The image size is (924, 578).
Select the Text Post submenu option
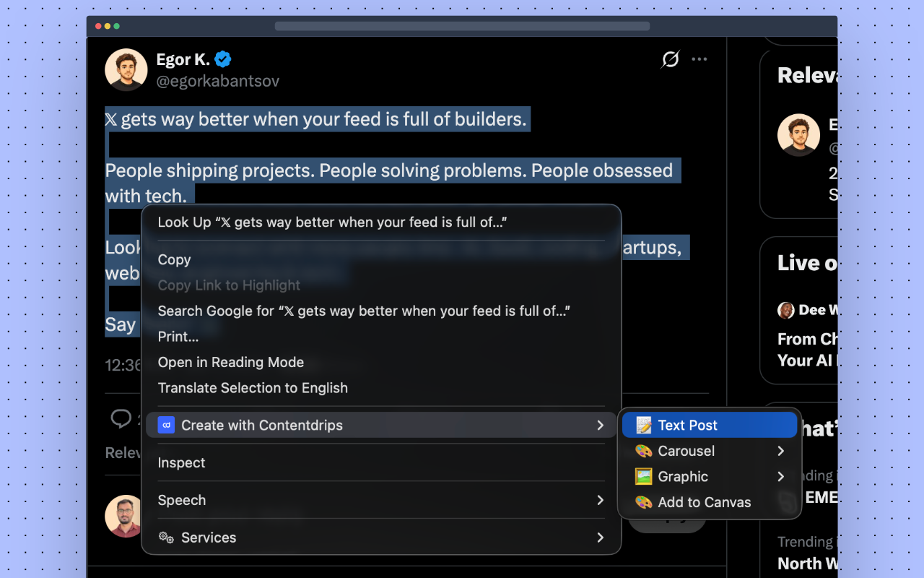tap(710, 426)
